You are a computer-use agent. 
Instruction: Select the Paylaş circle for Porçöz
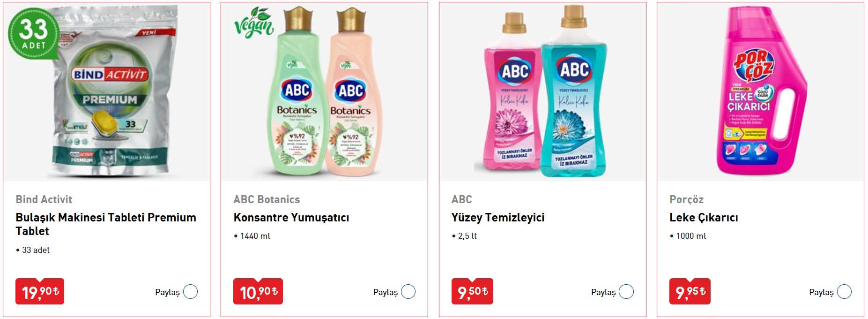coord(844,292)
